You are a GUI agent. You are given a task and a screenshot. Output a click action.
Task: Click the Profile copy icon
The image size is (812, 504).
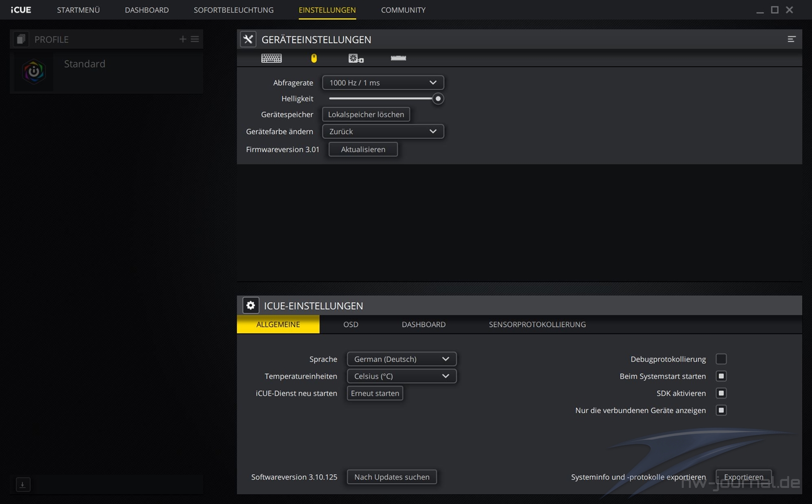(21, 39)
